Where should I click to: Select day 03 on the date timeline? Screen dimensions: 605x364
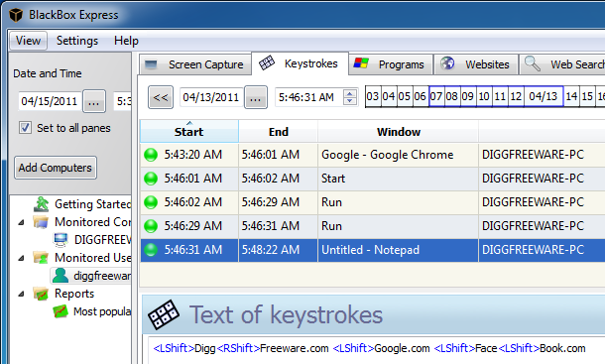tap(373, 96)
